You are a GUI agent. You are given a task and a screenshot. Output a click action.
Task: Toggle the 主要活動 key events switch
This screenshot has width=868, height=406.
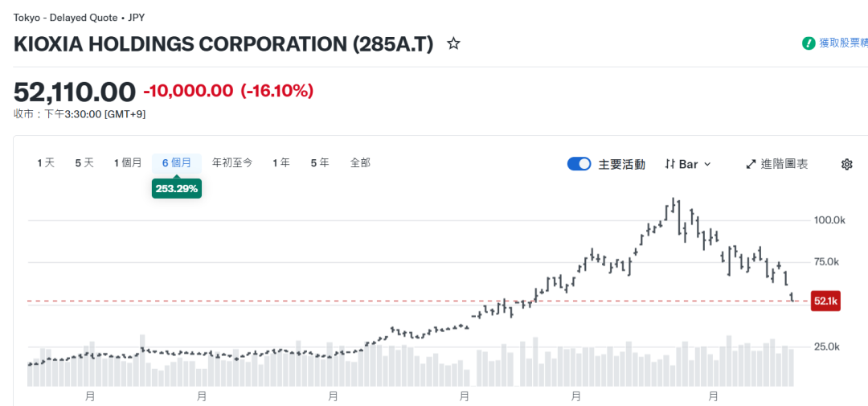pyautogui.click(x=579, y=165)
